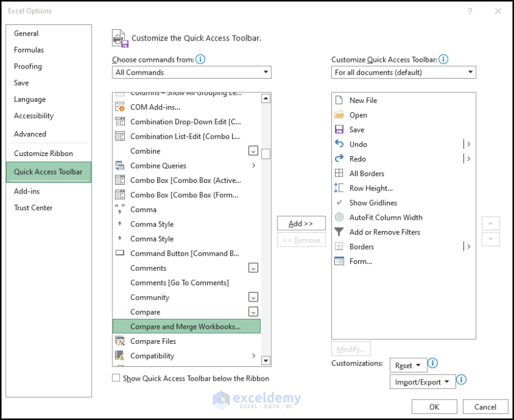Click the Add or Remove Filters funnel icon

point(339,232)
